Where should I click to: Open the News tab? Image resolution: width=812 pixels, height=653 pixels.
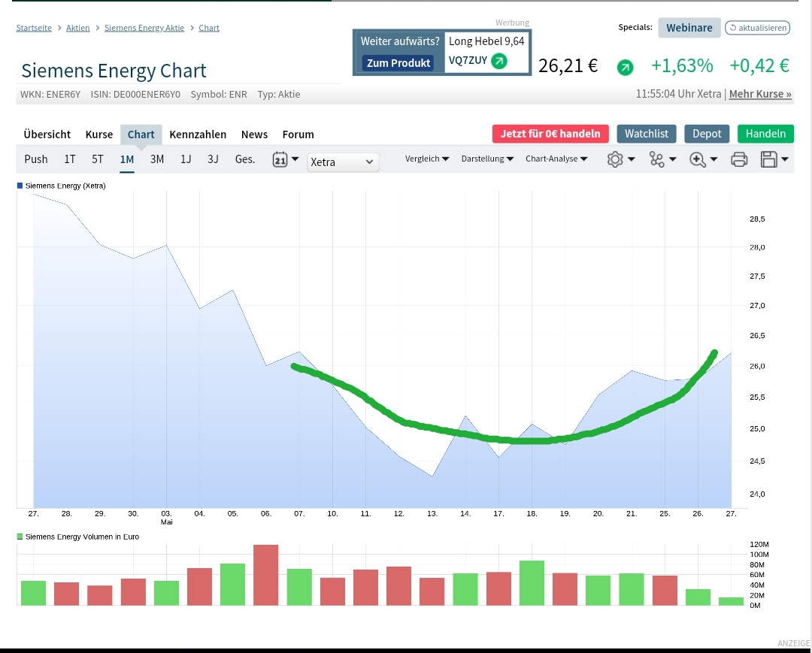254,135
